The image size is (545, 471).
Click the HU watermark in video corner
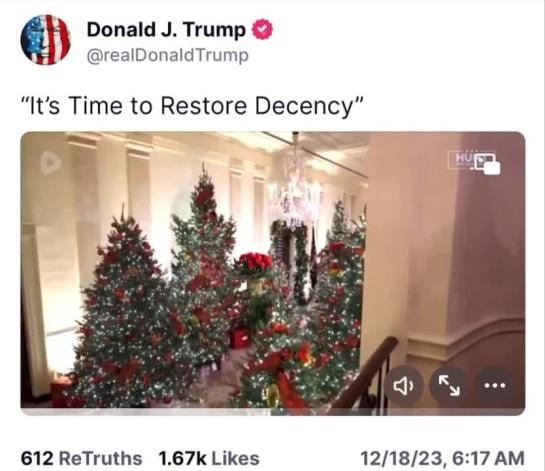tap(462, 160)
